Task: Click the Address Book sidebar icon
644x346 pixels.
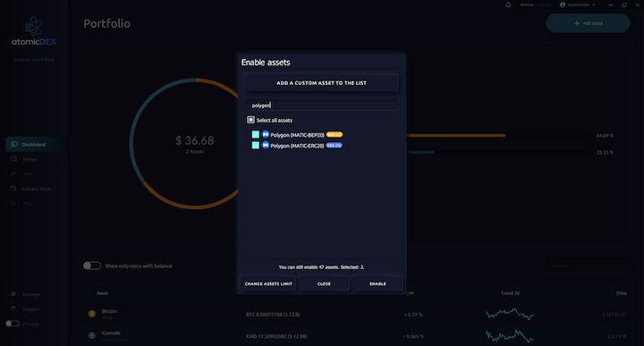Action: pos(13,189)
